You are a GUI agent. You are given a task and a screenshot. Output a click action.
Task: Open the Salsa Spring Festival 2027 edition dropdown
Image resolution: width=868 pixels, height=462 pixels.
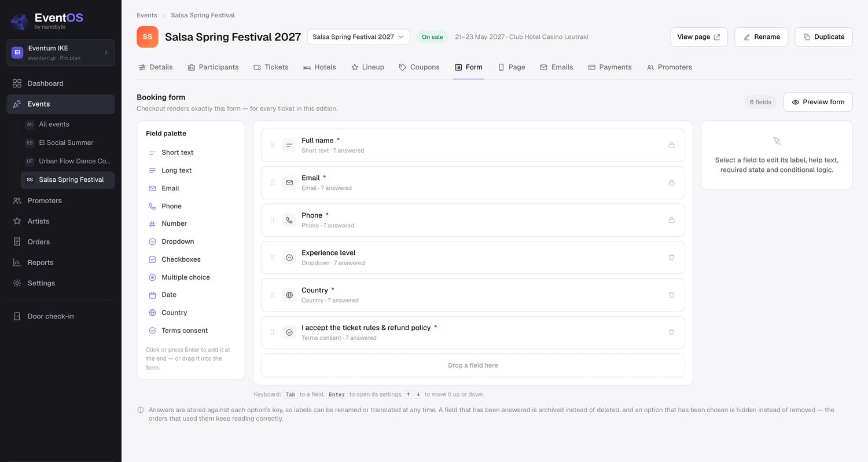(358, 37)
